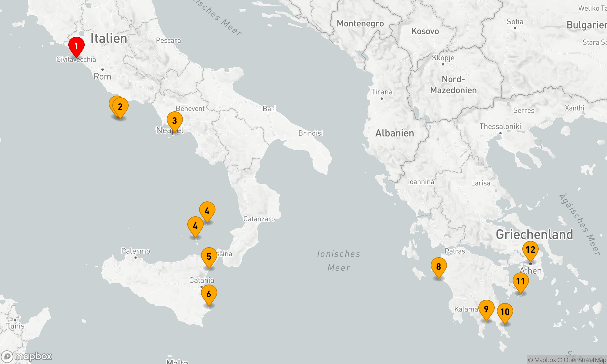The width and height of the screenshot is (607, 364).
Task: Select marker number 9 near Kalamata
Action: coord(486,309)
